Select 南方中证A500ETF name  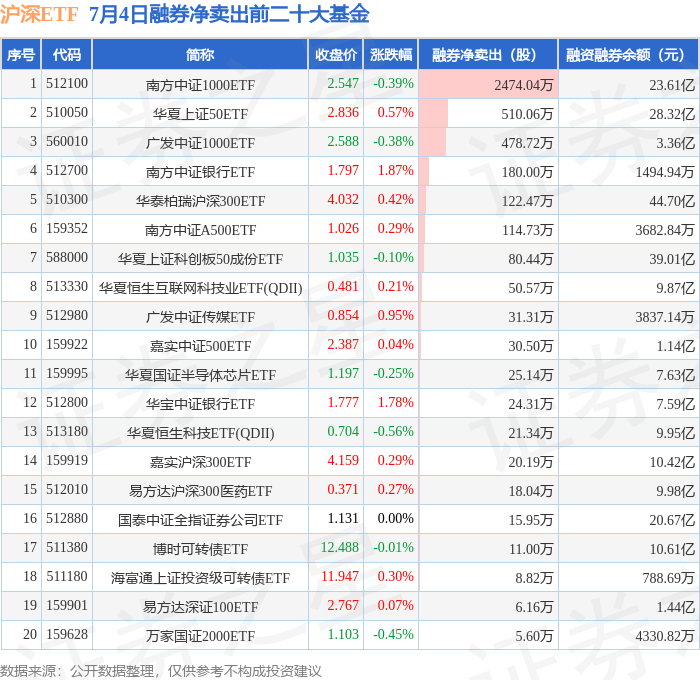[200, 230]
